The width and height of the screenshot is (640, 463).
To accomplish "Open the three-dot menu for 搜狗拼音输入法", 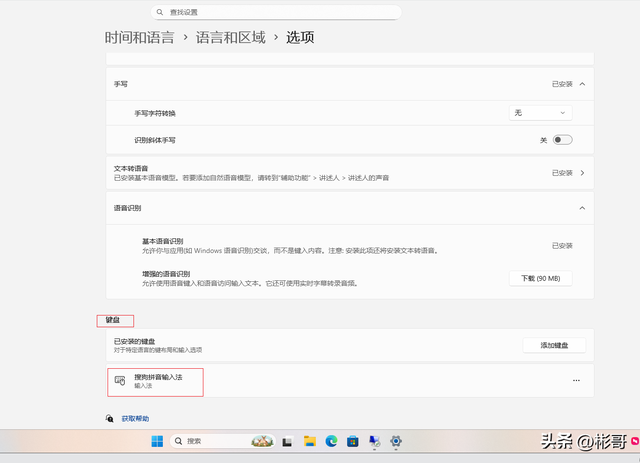I will click(576, 381).
